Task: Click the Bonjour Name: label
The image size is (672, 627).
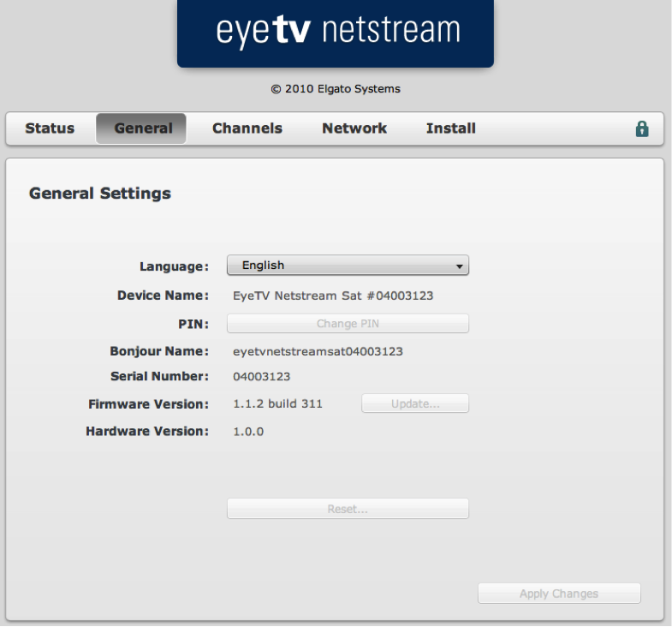Action: click(159, 351)
